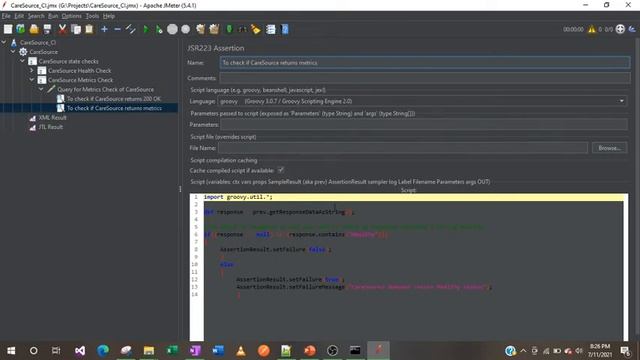Click the Paste clipboard icon
Screen dimensions: 640x360
(89, 29)
